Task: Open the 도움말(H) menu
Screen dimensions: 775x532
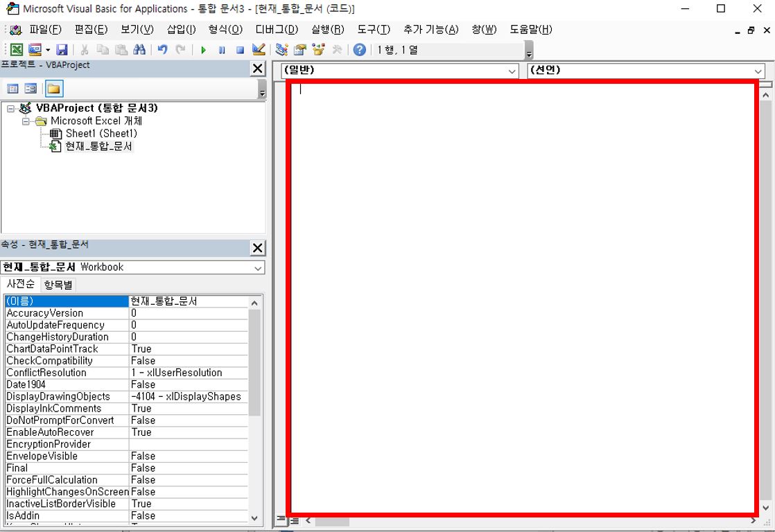Action: [x=531, y=29]
